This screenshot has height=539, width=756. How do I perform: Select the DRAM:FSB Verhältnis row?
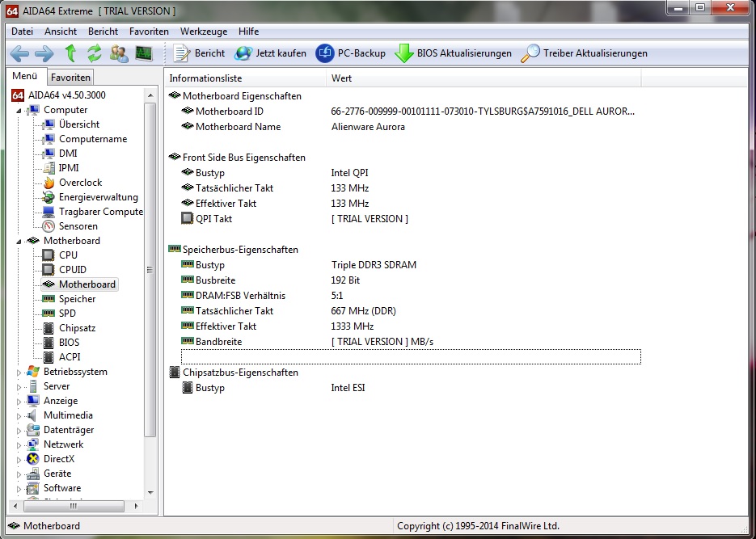(x=411, y=296)
